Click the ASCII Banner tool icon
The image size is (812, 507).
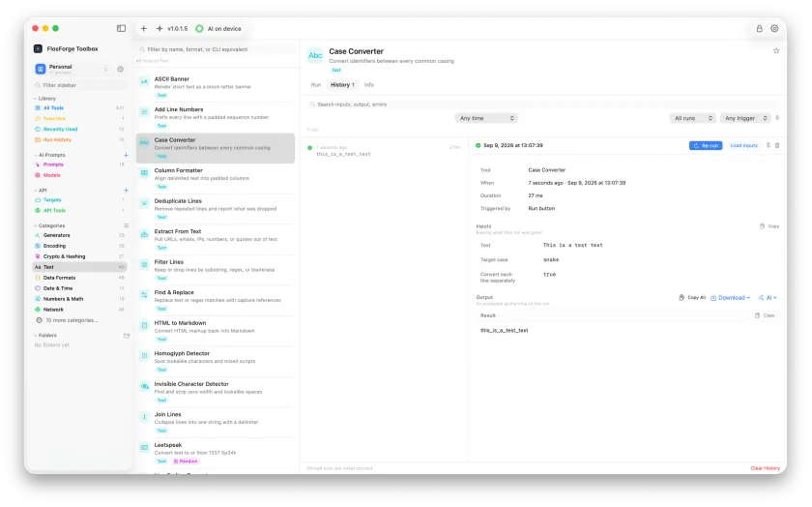pos(144,82)
